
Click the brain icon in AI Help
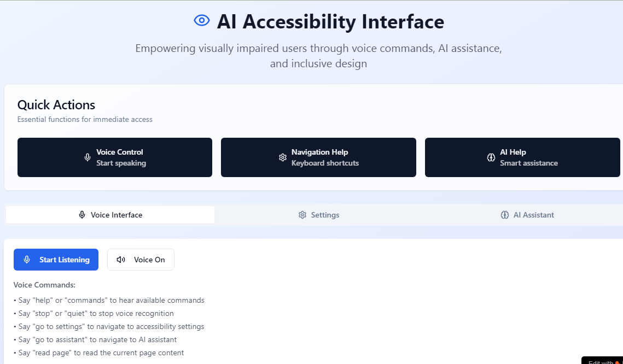point(491,157)
